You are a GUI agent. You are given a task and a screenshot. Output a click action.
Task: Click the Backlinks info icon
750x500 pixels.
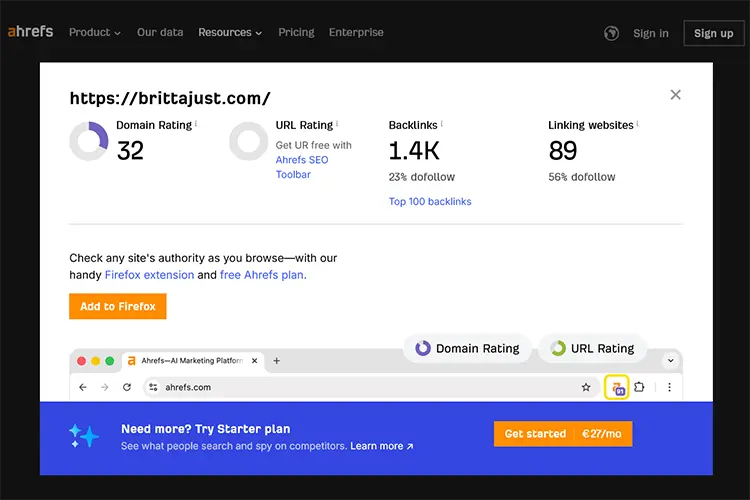click(441, 123)
